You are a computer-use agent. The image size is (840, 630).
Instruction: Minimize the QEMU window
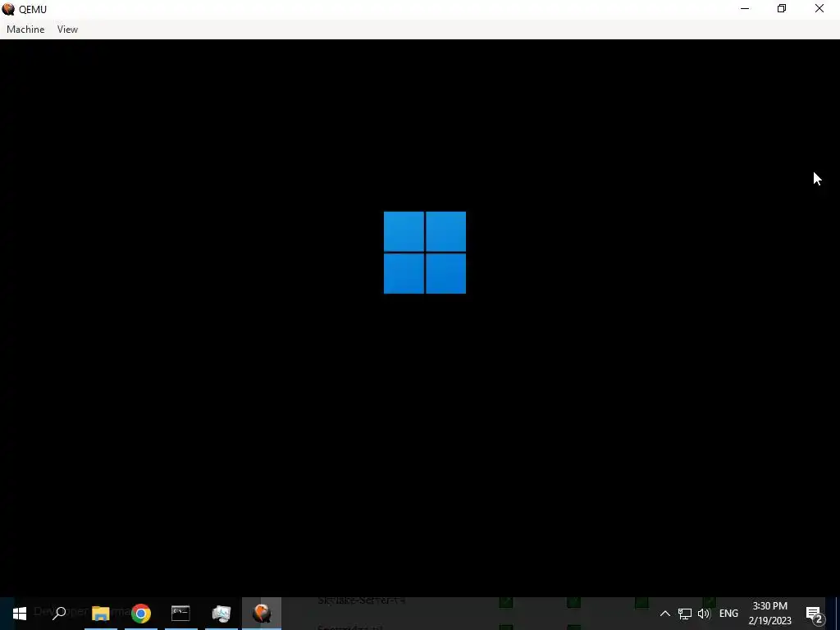click(x=745, y=8)
